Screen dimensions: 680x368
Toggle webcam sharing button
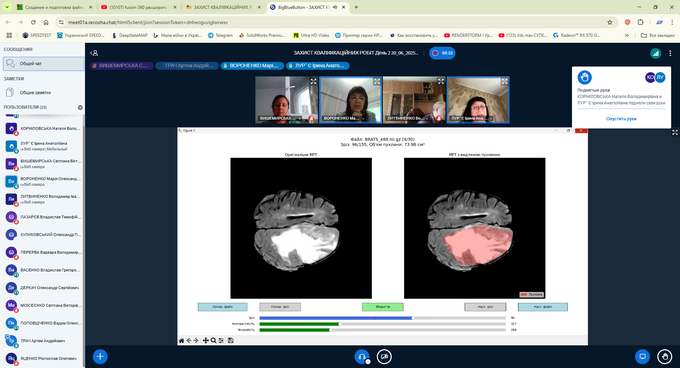pos(384,356)
